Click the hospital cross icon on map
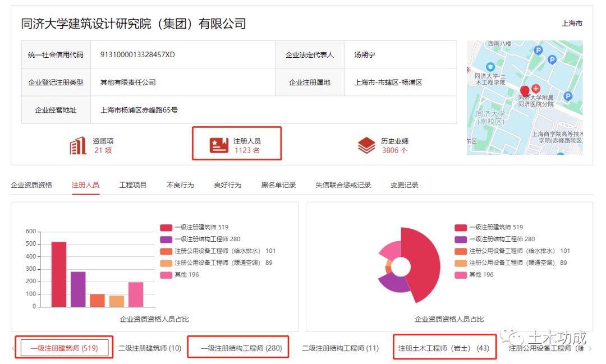The height and width of the screenshot is (364, 606). coord(536,89)
